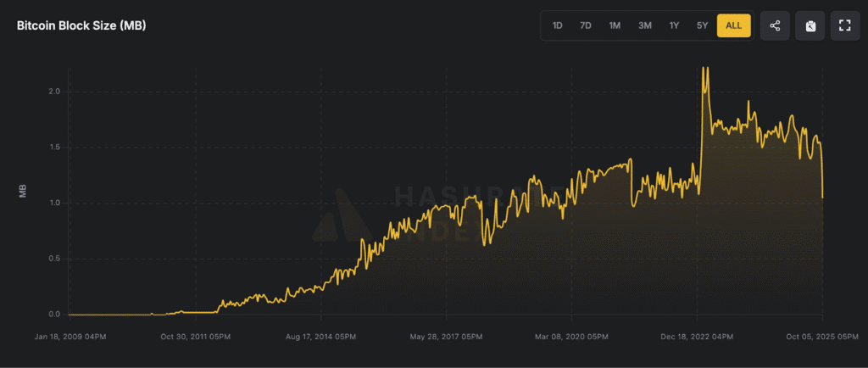Open the chart in fullscreen mode
Image resolution: width=868 pixels, height=368 pixels.
pyautogui.click(x=844, y=25)
